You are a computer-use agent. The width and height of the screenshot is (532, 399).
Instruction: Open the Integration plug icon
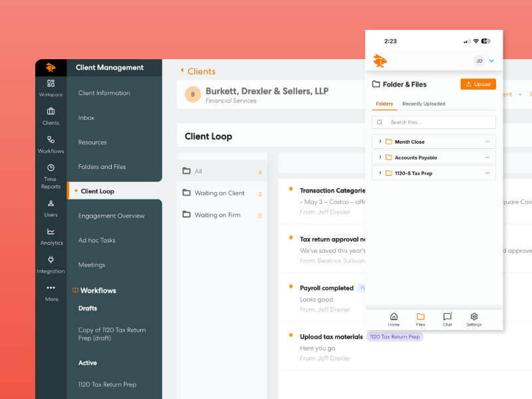pos(51,259)
